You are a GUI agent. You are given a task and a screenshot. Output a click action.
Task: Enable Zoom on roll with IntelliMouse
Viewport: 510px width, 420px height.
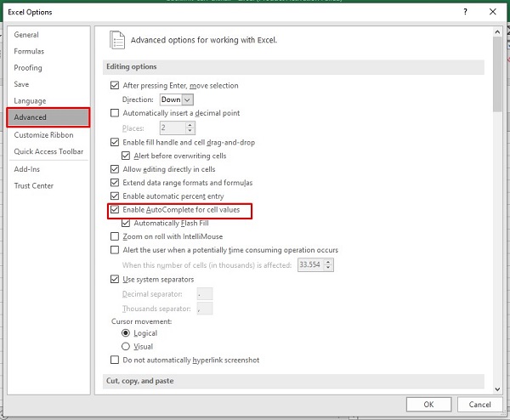(116, 236)
